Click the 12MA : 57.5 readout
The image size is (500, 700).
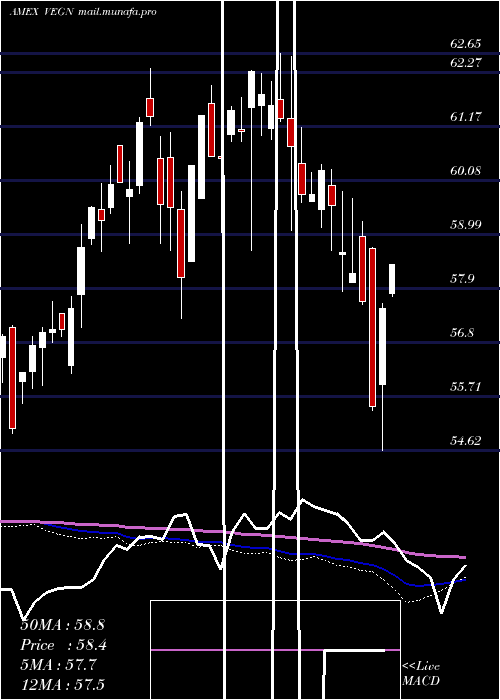click(x=62, y=685)
